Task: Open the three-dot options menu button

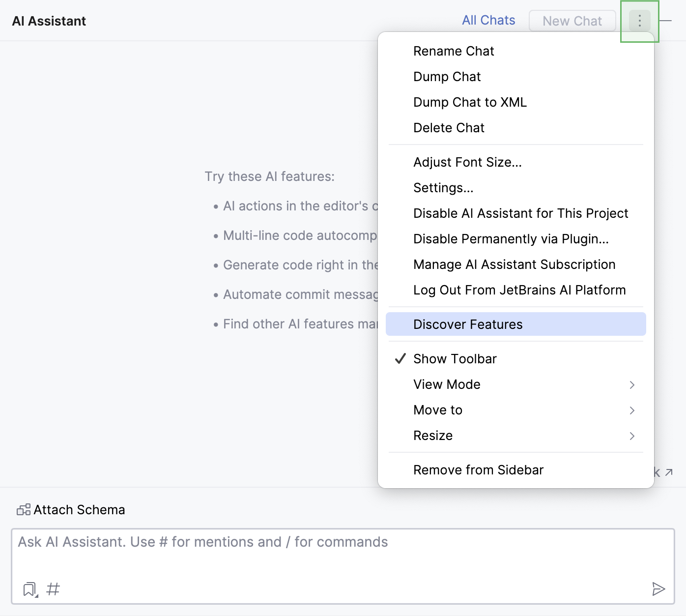Action: [x=639, y=21]
